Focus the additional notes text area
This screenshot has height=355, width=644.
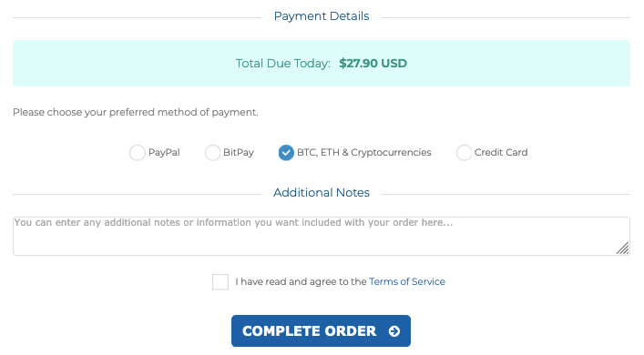[x=322, y=236]
